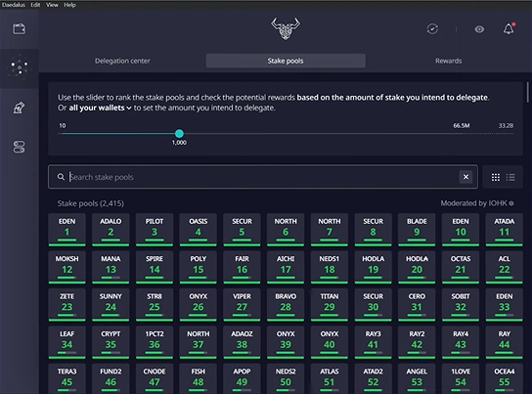Switch to grid view
The height and width of the screenshot is (394, 532).
(496, 177)
